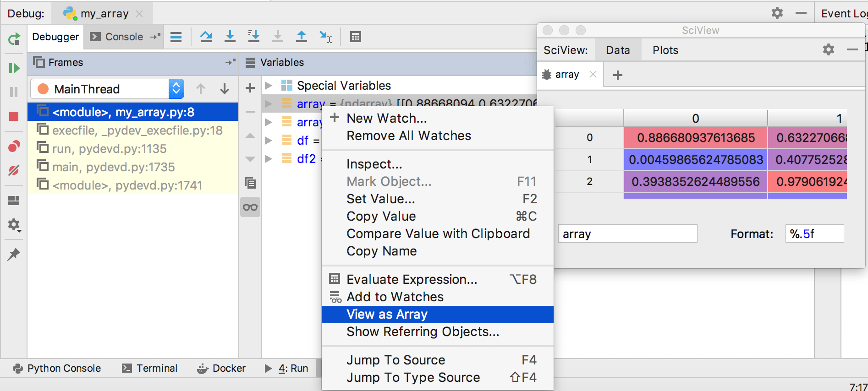View all breakpoints

(14, 147)
